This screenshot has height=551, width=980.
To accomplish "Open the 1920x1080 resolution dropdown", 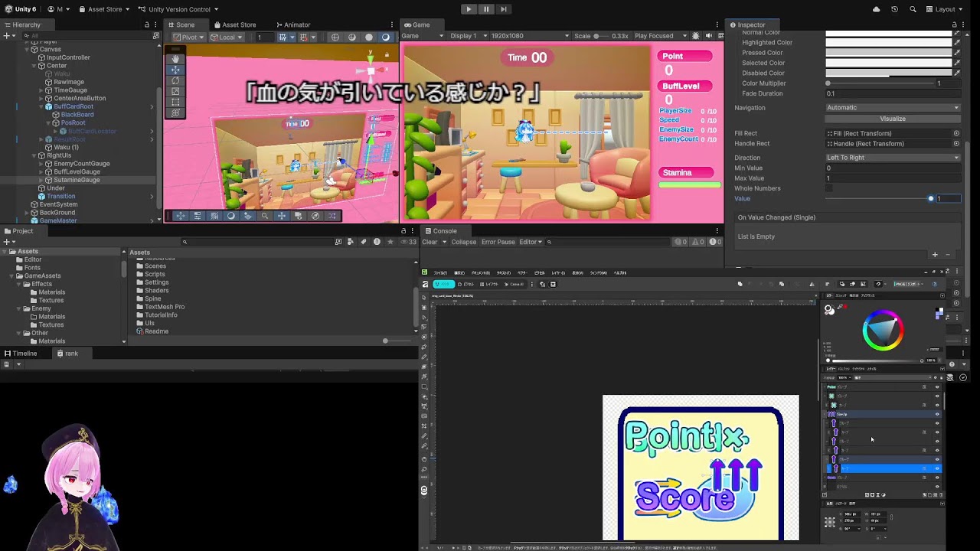I will pyautogui.click(x=530, y=36).
